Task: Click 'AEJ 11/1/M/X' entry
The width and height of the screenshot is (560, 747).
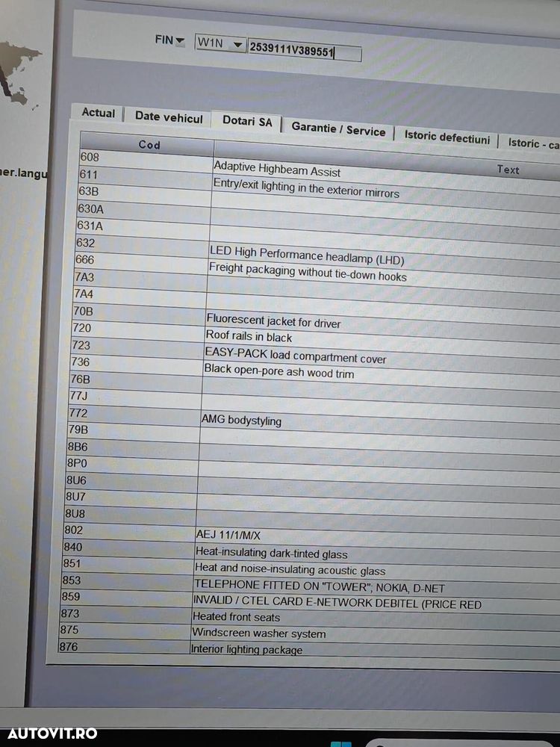Action: 228,535
